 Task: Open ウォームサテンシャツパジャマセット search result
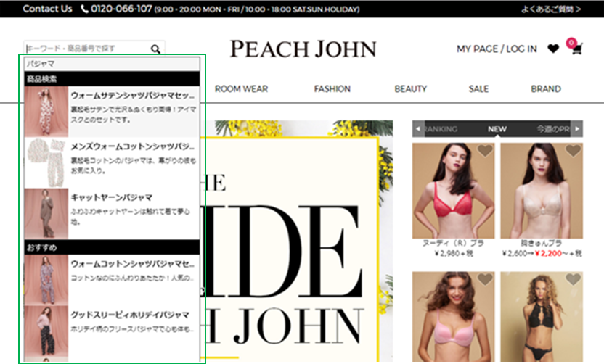[112, 112]
